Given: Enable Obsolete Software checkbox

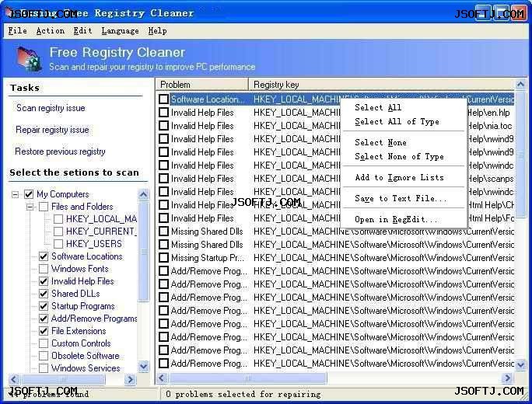Looking at the screenshot, I should [44, 356].
